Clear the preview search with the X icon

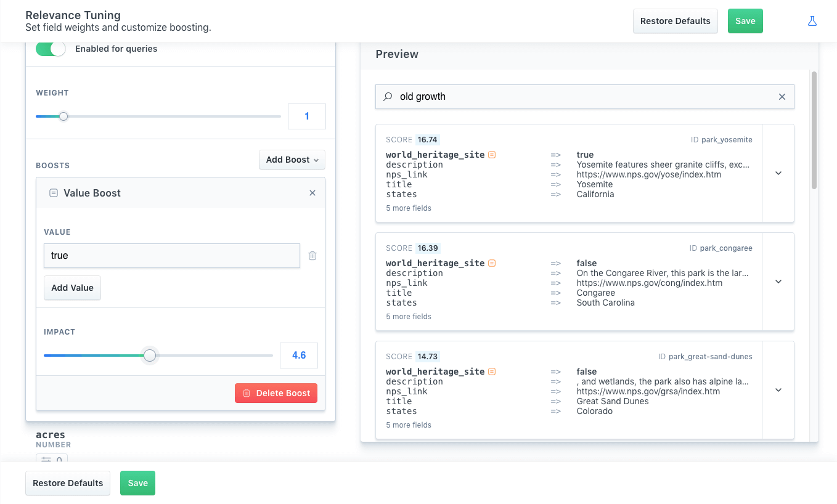click(x=782, y=97)
